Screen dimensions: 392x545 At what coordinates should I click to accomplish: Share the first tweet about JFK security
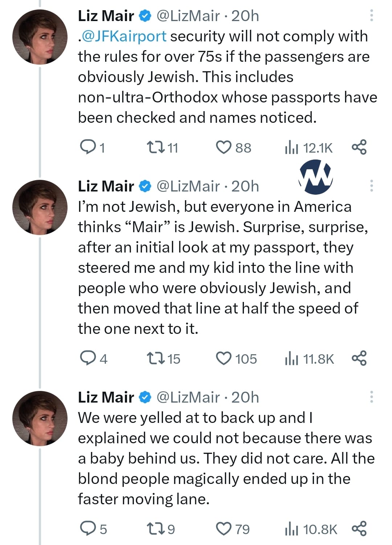click(359, 147)
